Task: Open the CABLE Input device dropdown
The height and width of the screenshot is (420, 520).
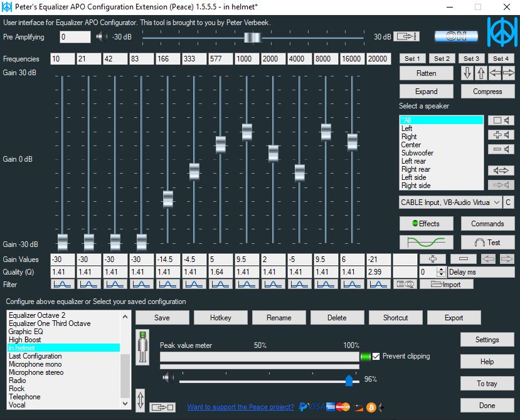Action: point(450,202)
